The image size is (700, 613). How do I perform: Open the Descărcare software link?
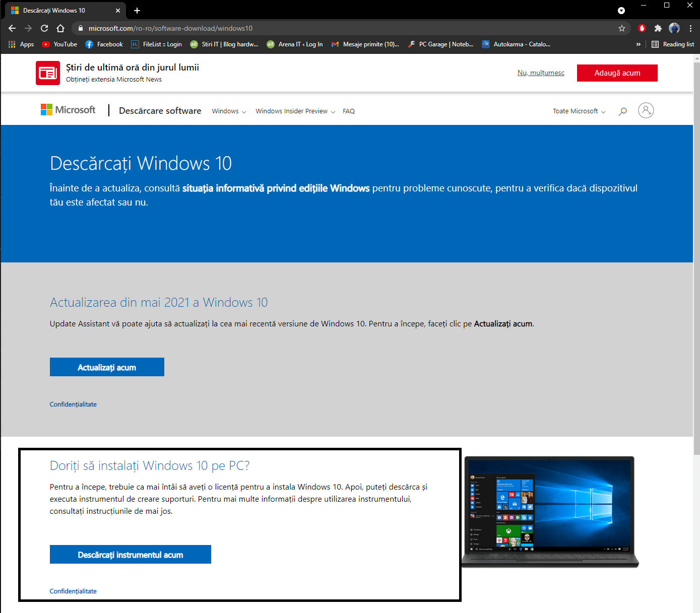[x=160, y=111]
